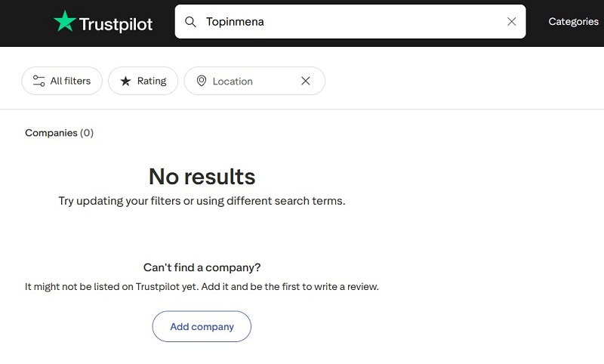The width and height of the screenshot is (604, 364).
Task: Open the All filters button label
Action: (70, 81)
